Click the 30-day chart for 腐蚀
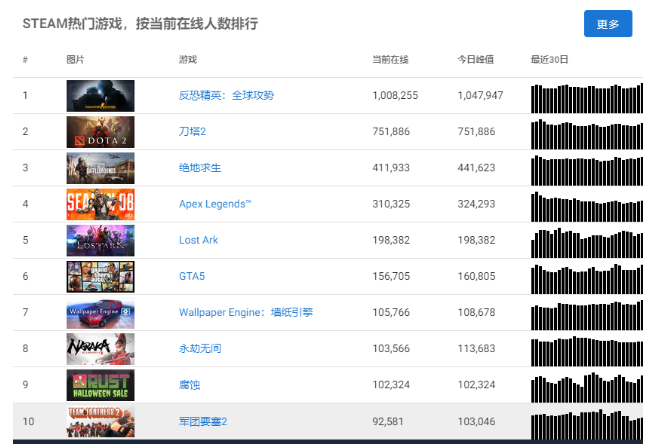 pos(587,388)
